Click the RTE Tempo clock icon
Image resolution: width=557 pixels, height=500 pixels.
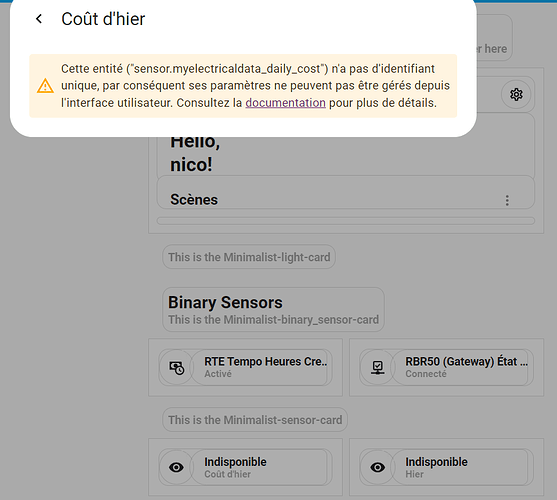pos(177,368)
